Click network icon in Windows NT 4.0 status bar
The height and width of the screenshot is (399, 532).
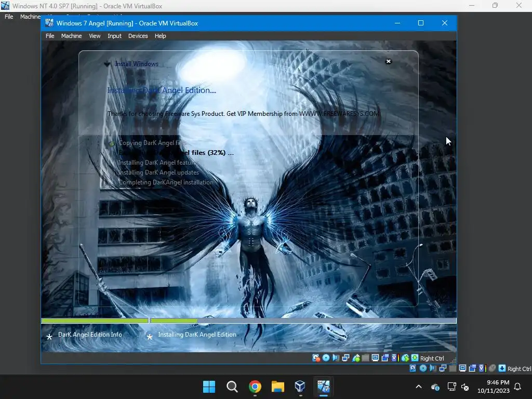[443, 368]
